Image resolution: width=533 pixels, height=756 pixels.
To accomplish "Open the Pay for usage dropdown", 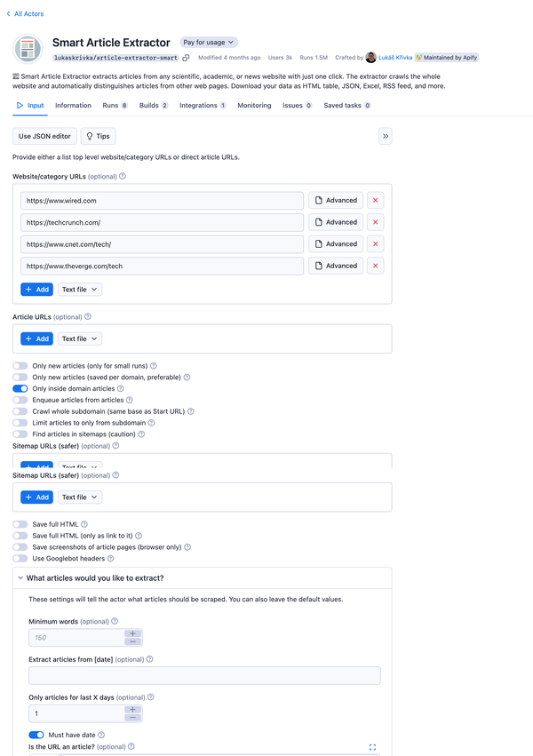I will point(208,42).
